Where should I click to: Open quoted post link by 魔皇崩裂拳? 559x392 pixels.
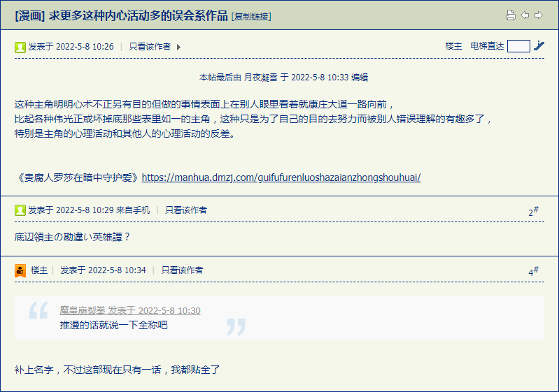tap(130, 310)
